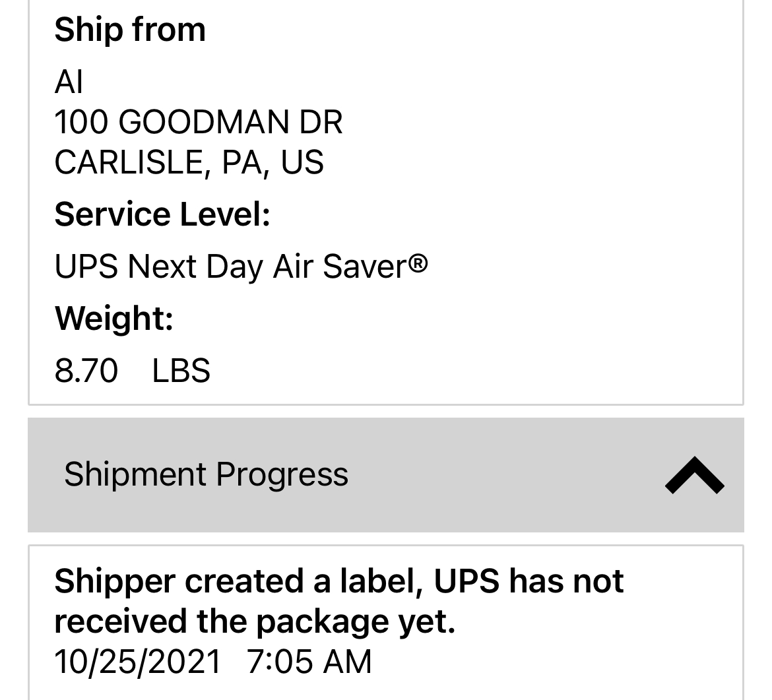Tap the 7:05 AM timestamp

pos(309,661)
